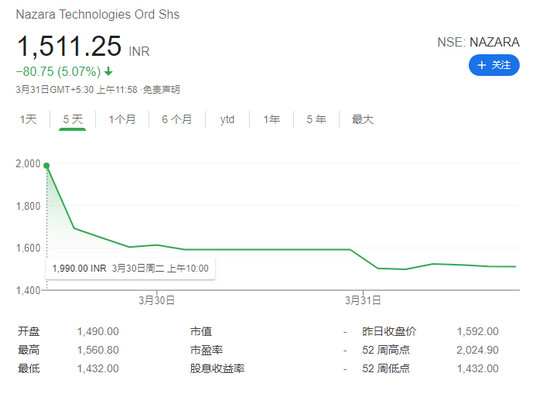Click the Nazara Technologies Ord Shs title

point(98,14)
